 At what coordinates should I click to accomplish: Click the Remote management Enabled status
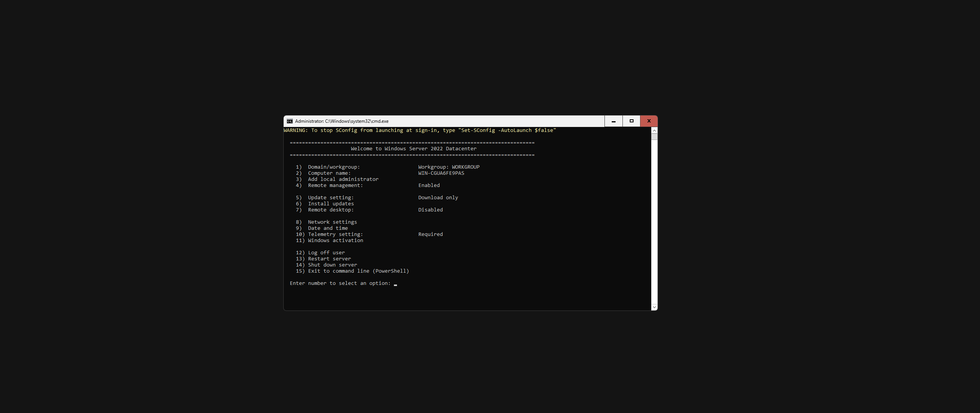(429, 185)
